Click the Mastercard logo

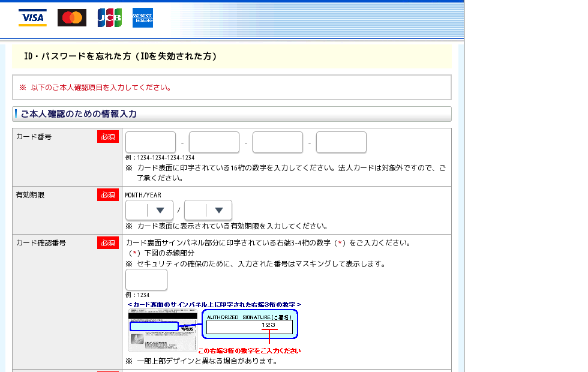click(72, 18)
